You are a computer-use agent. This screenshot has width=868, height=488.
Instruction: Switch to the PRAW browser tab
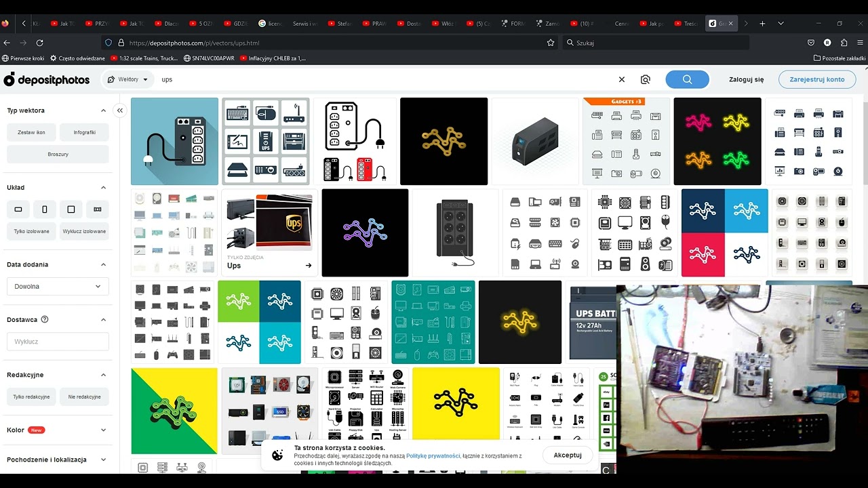pos(374,23)
